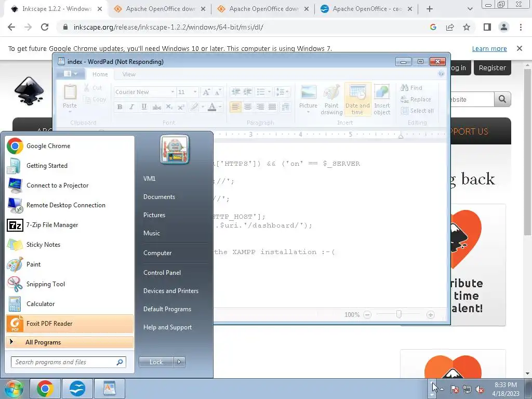Switch to WordPad Home ribbon tab

click(100, 74)
